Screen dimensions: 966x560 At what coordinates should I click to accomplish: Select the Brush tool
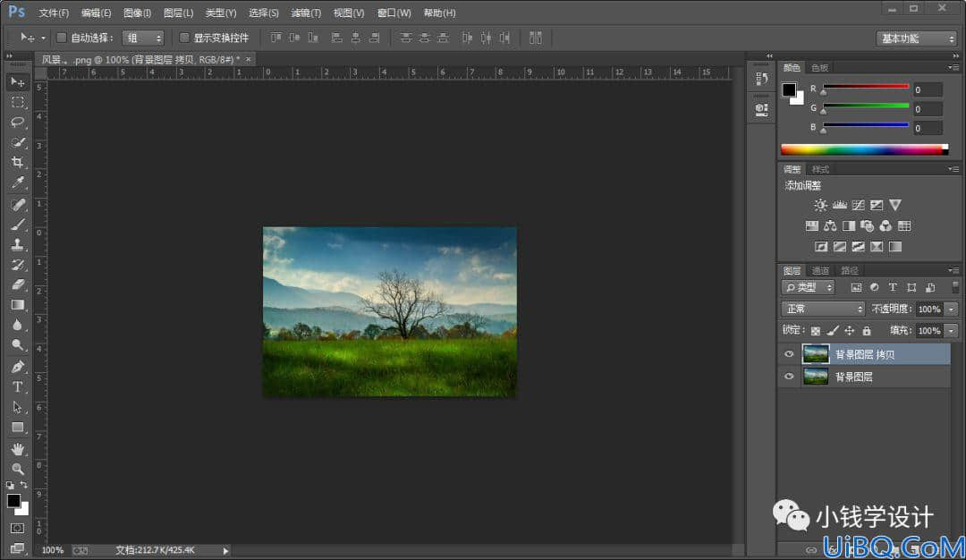(x=17, y=225)
